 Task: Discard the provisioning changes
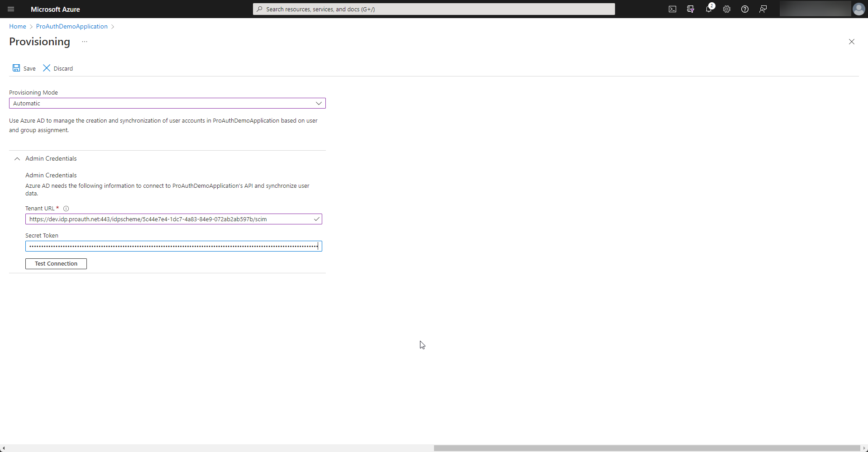pos(57,68)
